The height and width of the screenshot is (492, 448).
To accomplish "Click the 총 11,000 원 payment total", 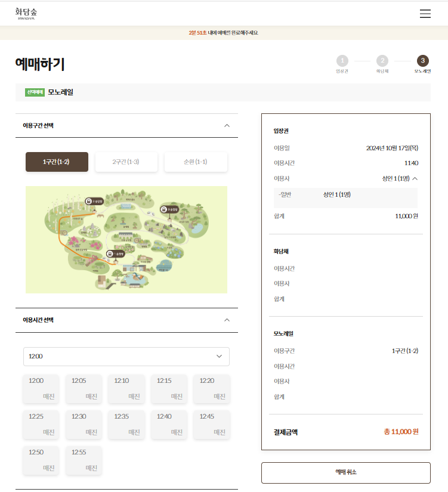I will coord(401,432).
